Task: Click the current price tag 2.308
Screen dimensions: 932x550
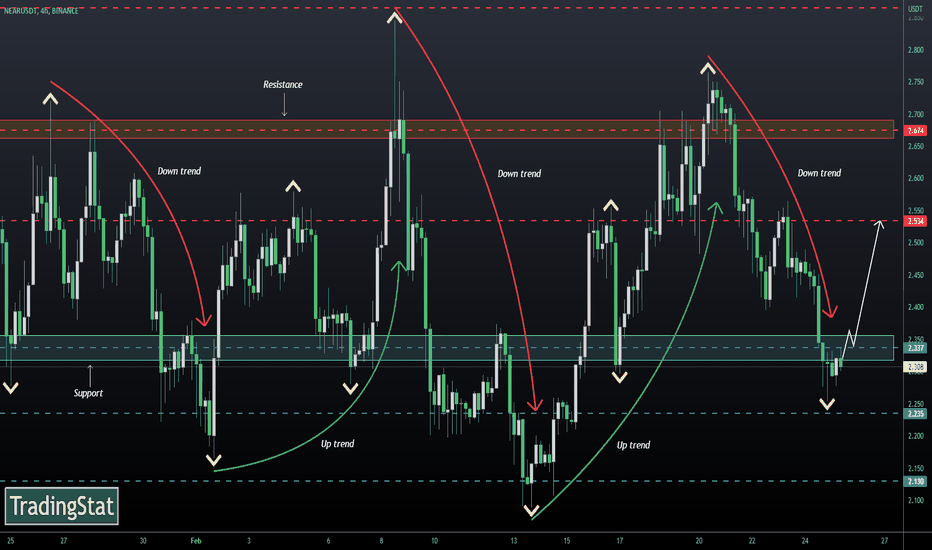Action: [915, 367]
